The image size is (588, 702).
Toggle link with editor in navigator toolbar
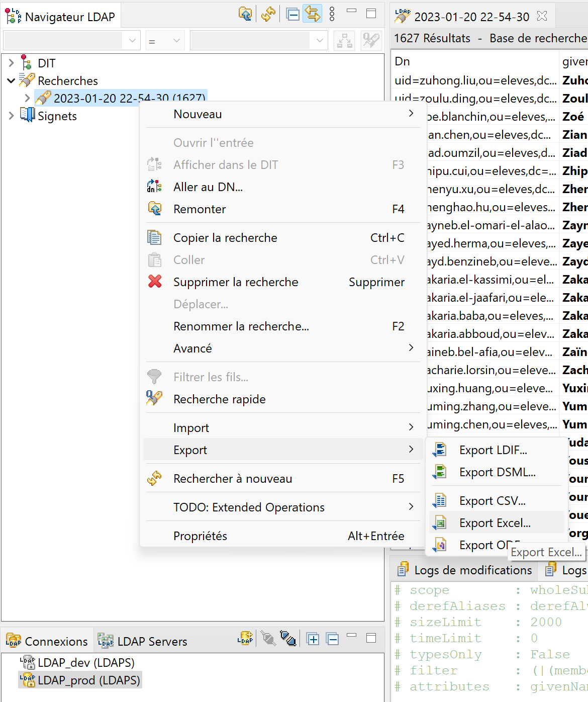coord(312,14)
